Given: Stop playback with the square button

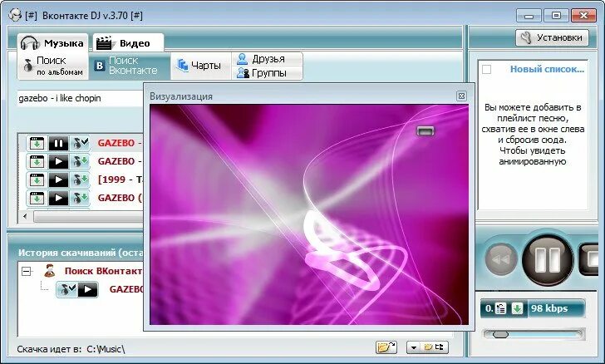Looking at the screenshot, I should tap(588, 259).
